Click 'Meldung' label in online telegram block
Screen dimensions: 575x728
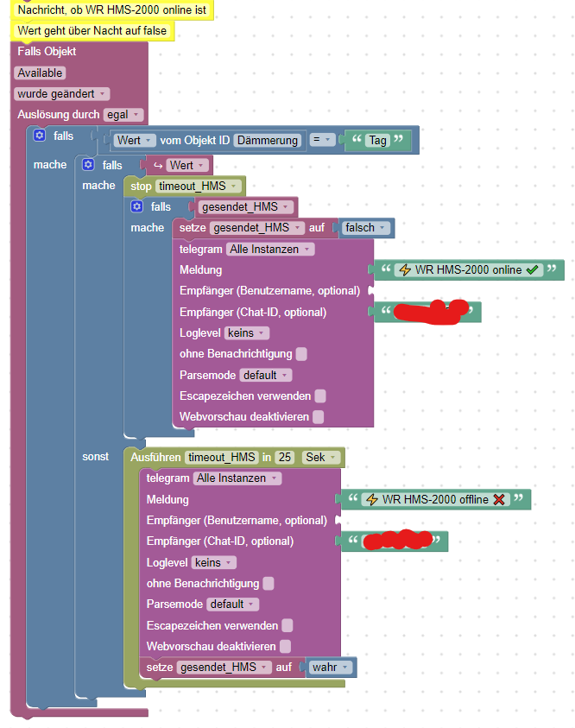point(200,269)
